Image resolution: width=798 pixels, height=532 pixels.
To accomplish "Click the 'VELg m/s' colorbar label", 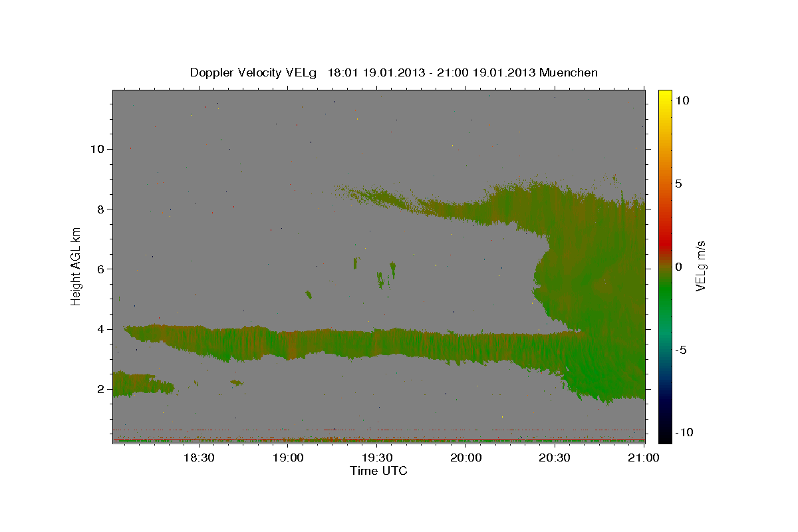I will 701,266.
